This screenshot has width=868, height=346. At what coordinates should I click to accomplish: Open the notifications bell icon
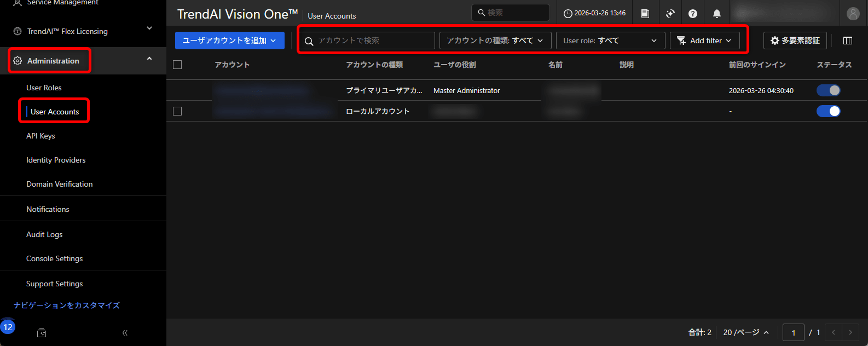pos(717,14)
